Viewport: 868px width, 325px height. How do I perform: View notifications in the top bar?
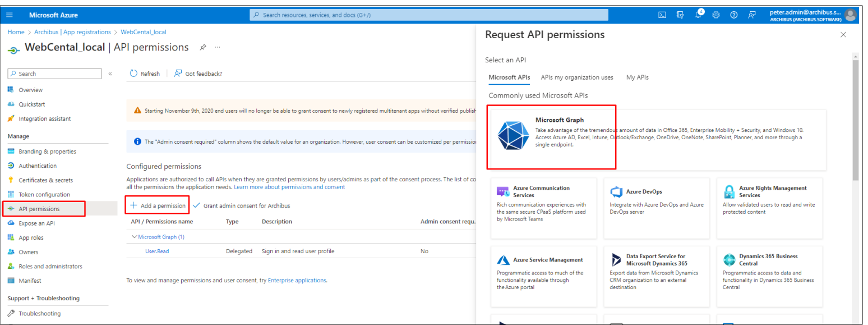coord(698,15)
